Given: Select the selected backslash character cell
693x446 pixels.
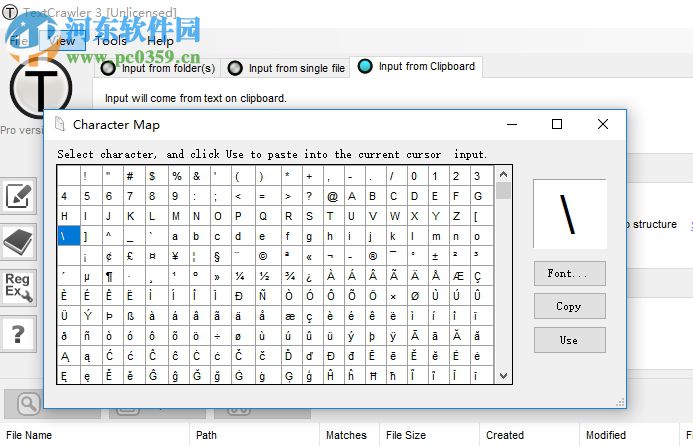Looking at the screenshot, I should point(69,236).
